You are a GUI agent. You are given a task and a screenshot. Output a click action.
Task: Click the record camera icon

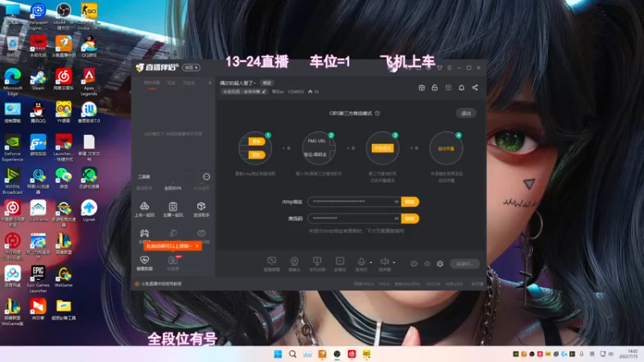pos(414,264)
